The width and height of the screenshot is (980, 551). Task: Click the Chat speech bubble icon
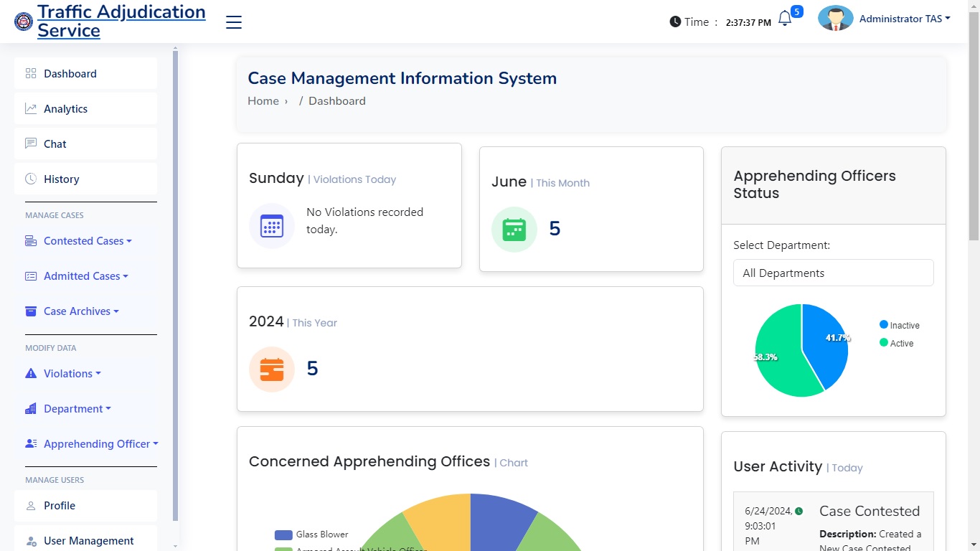[31, 143]
